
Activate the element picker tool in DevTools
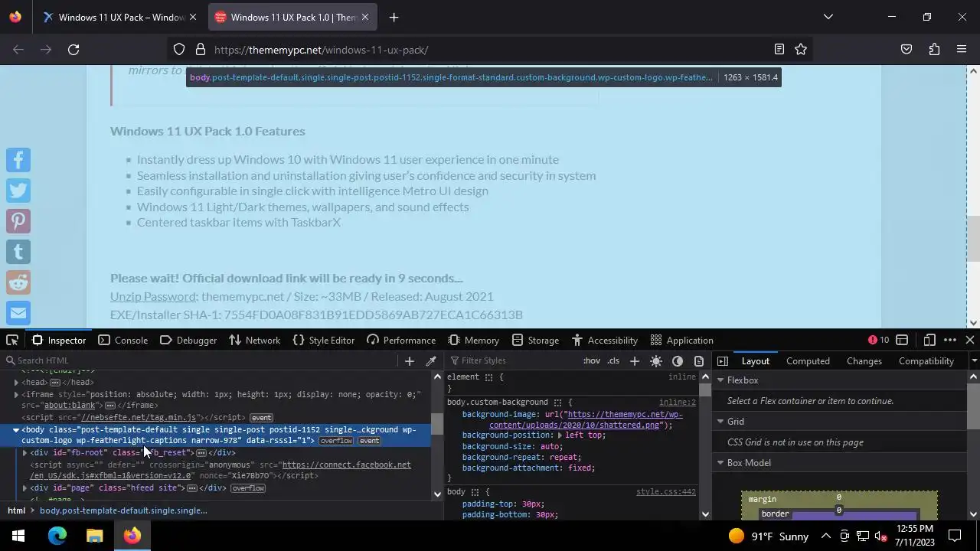[12, 340]
